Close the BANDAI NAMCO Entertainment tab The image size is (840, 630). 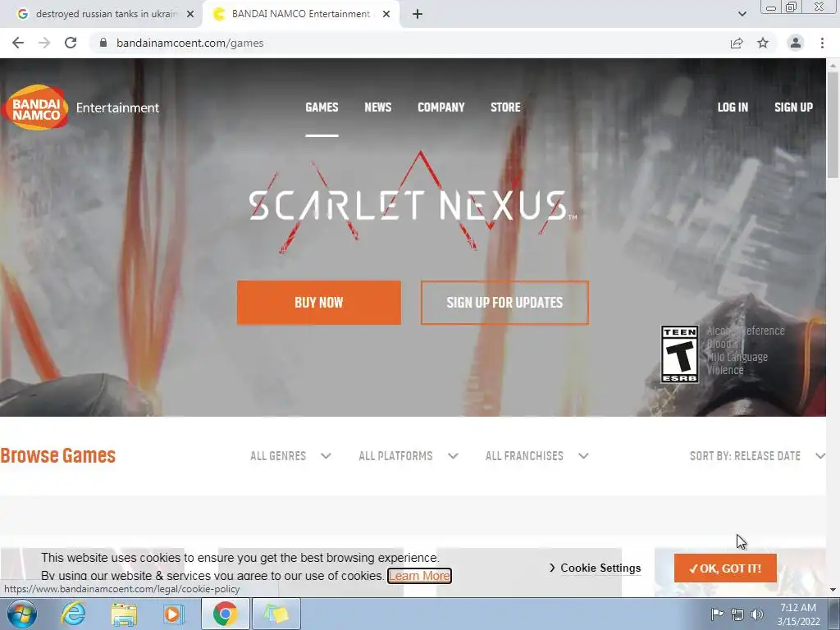click(x=386, y=14)
